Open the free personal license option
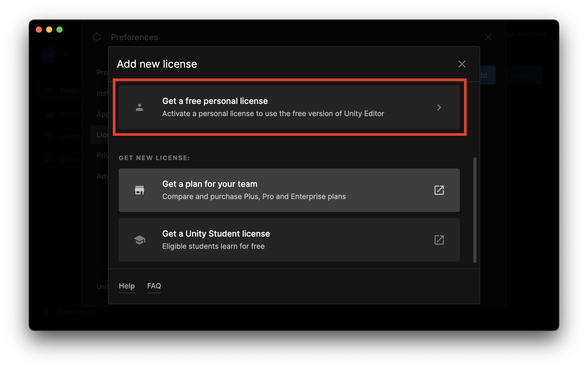The height and width of the screenshot is (369, 588). point(289,107)
